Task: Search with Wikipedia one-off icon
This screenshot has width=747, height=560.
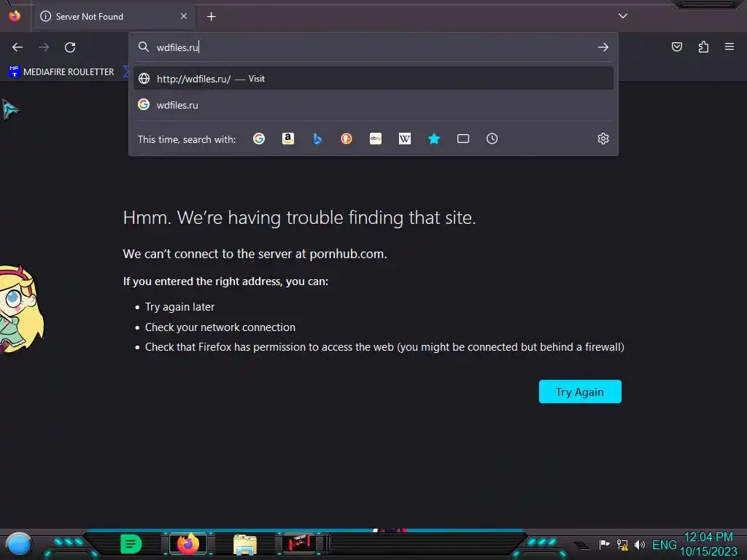Action: 404,139
